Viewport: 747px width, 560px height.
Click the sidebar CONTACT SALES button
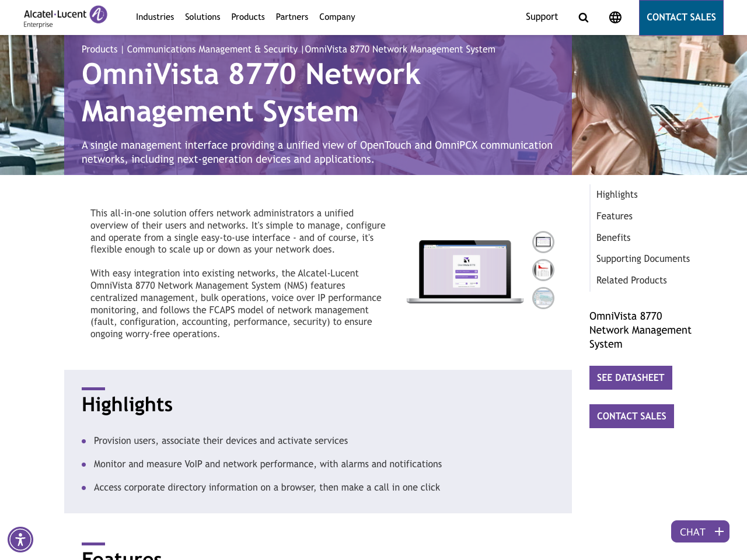click(631, 416)
